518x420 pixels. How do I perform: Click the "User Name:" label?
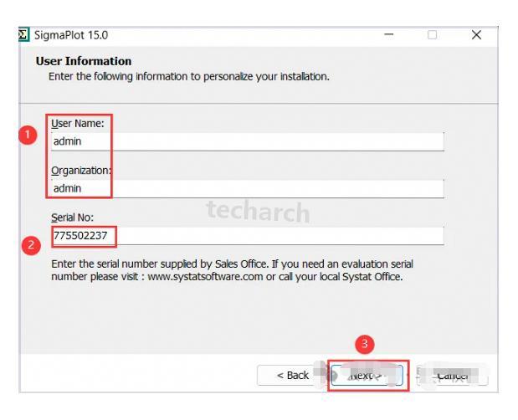[76, 124]
